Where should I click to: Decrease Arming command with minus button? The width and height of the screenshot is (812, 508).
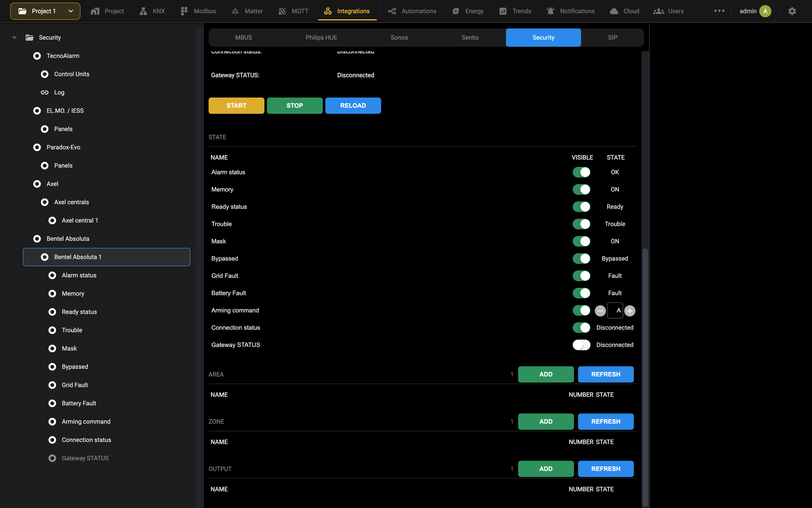[600, 311]
